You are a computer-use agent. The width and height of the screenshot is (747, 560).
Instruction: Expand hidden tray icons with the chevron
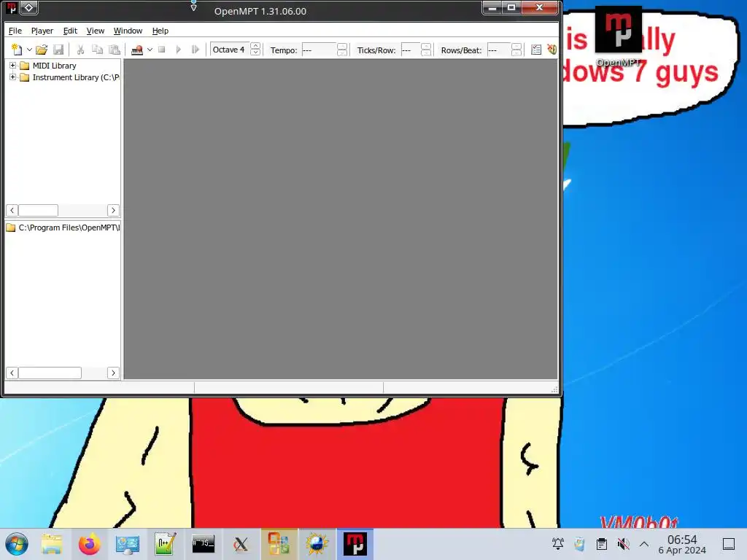click(x=644, y=543)
